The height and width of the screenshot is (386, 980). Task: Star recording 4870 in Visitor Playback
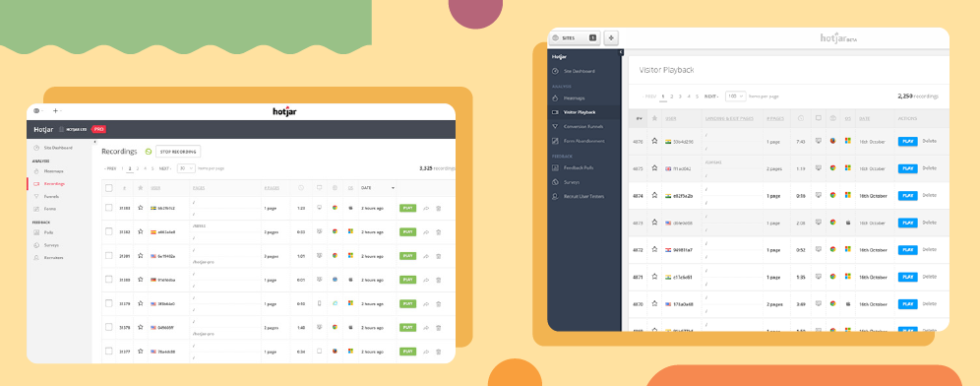654,303
